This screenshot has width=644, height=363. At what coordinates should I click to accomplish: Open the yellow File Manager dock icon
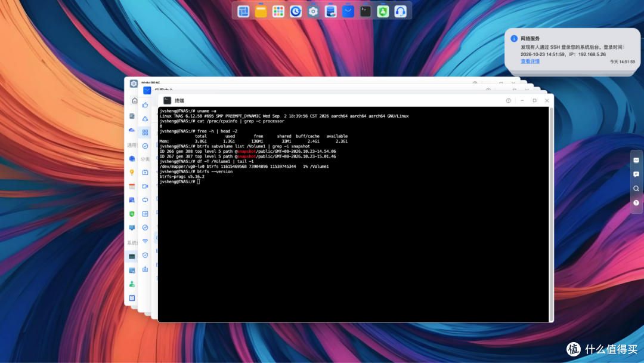pyautogui.click(x=261, y=11)
